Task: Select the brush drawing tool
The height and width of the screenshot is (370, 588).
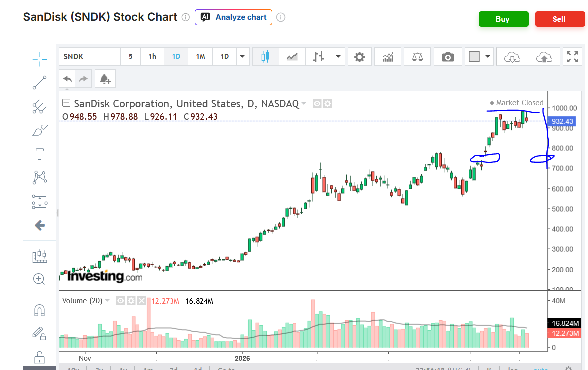Action: coord(40,131)
